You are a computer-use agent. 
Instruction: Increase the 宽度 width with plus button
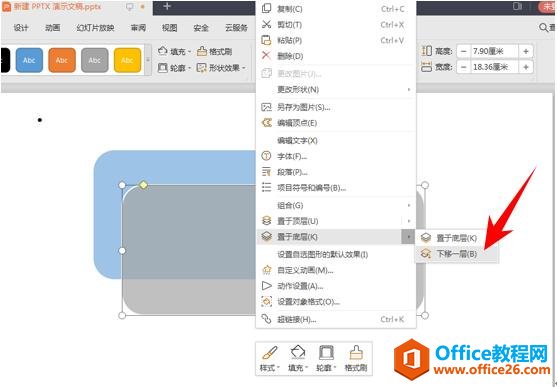click(x=526, y=67)
